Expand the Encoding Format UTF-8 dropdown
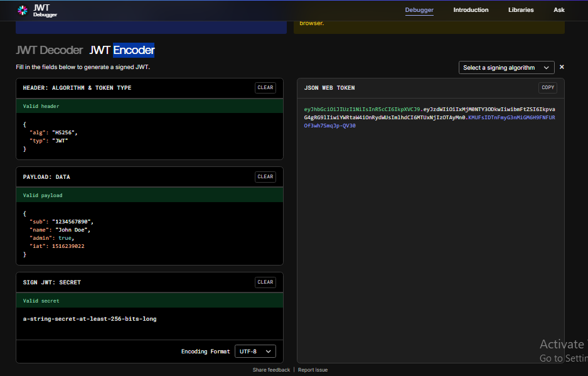Screen dimensions: 588x376 pos(255,352)
